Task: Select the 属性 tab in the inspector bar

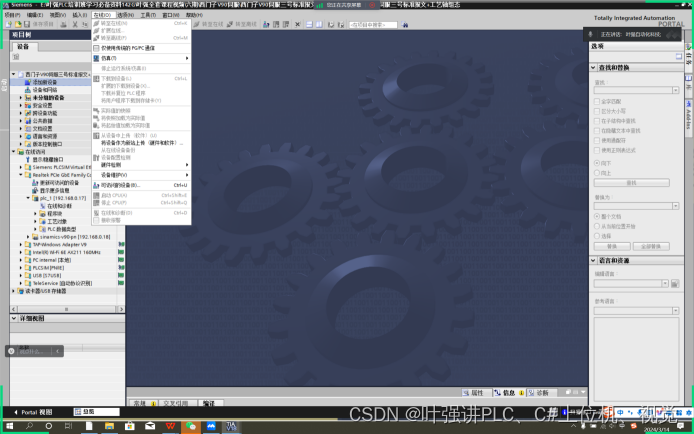Action: coord(477,393)
